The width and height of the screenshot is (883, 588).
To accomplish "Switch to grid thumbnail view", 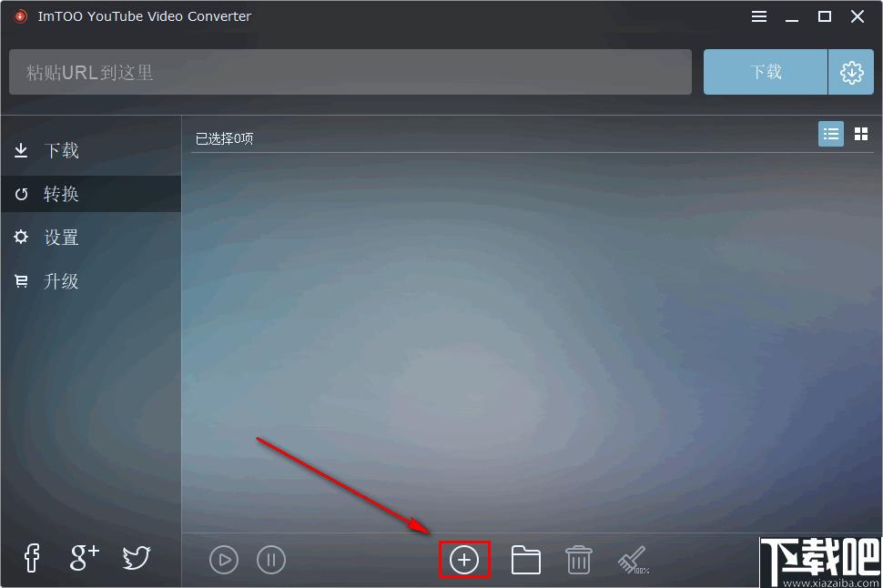I will tap(861, 134).
